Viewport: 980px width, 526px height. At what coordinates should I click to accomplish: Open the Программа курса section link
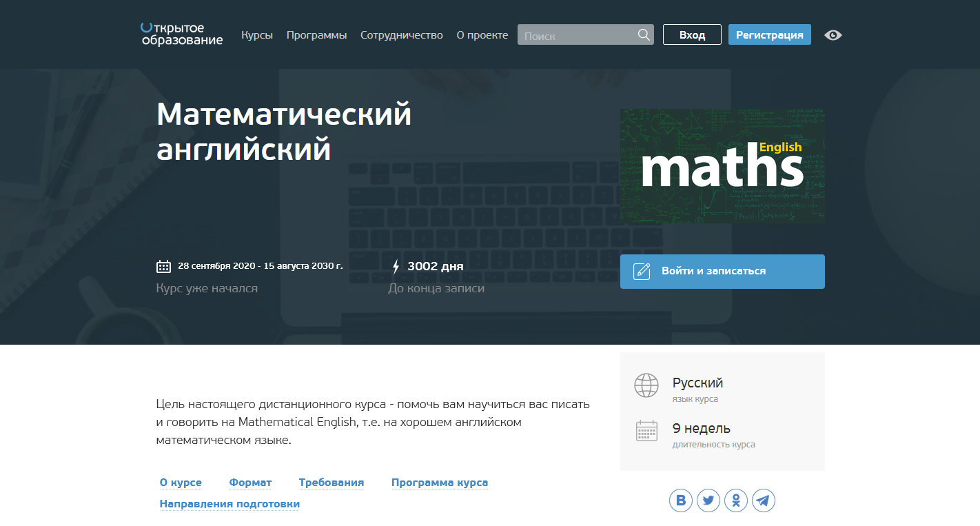point(440,482)
